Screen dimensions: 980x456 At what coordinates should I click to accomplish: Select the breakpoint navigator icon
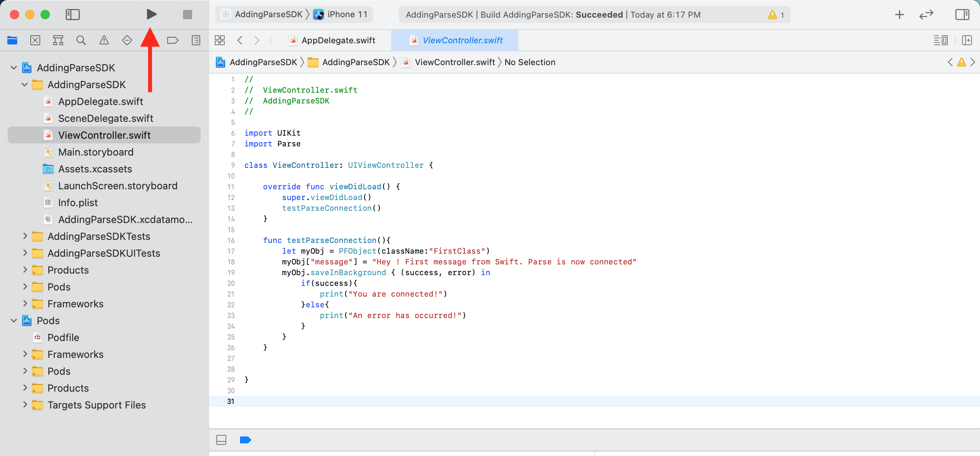point(174,41)
